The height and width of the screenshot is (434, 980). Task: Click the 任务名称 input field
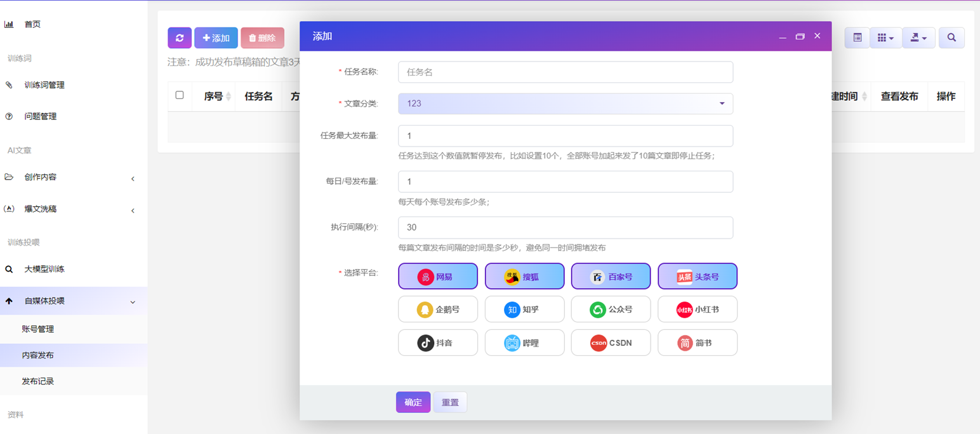tap(566, 72)
